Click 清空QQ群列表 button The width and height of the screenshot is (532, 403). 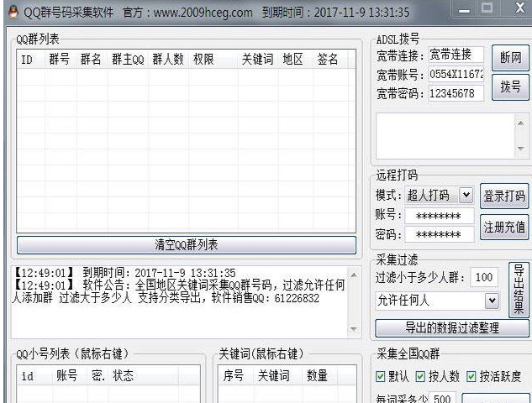[x=187, y=244]
